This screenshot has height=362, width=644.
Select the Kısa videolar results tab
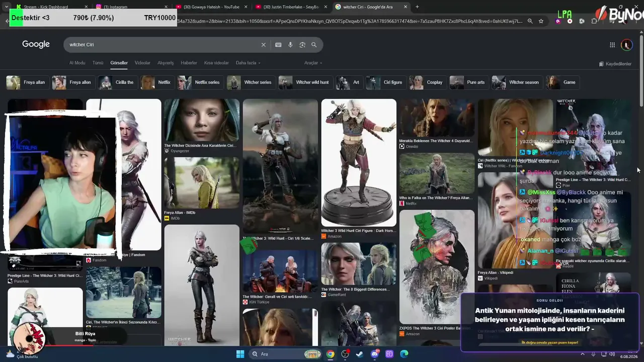216,63
